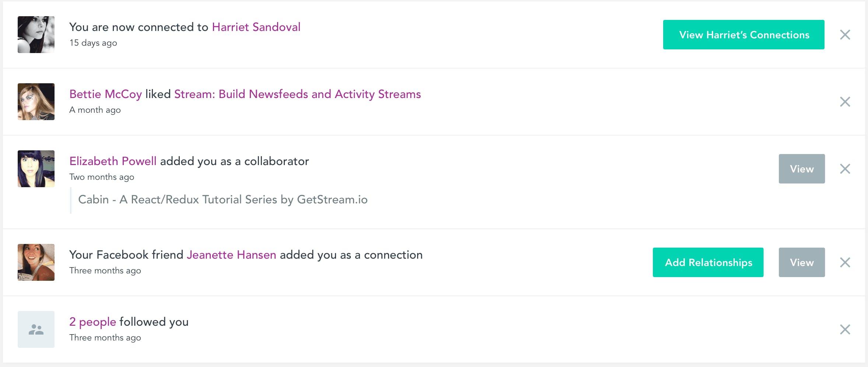Image resolution: width=868 pixels, height=367 pixels.
Task: Visit the Elizabeth Powell profile link
Action: (113, 161)
